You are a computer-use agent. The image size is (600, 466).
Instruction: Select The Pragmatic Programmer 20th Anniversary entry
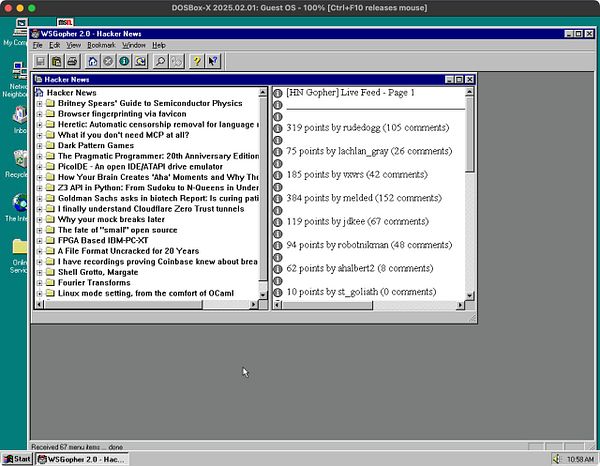[x=158, y=156]
